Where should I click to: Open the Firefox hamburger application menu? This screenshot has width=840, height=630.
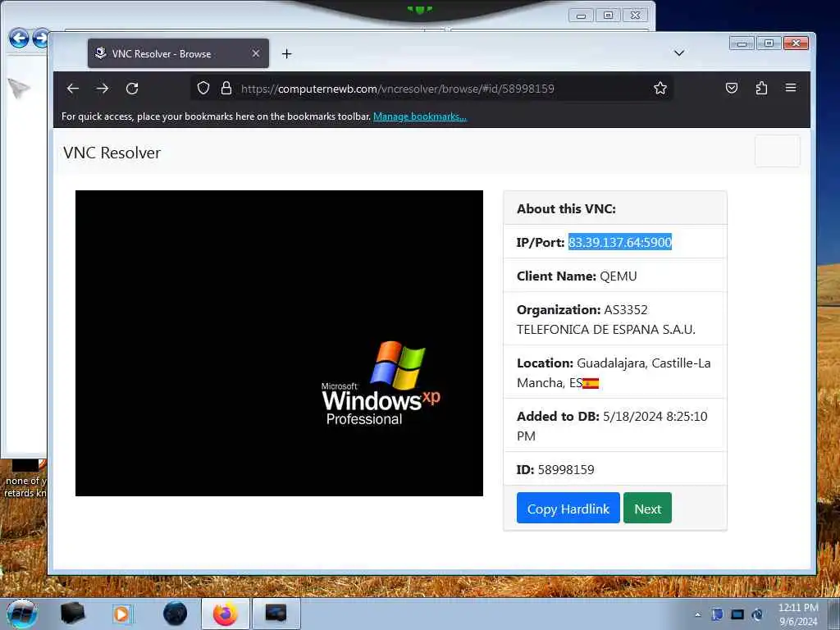[x=791, y=87]
